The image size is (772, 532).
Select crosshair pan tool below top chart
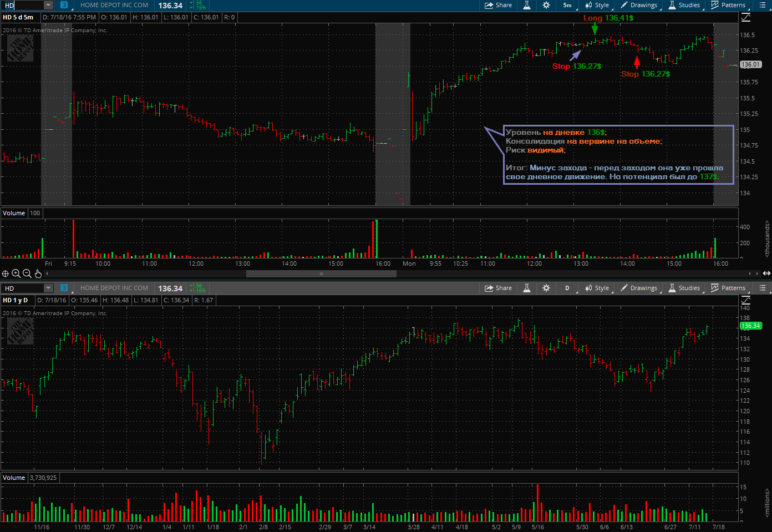[x=5, y=273]
